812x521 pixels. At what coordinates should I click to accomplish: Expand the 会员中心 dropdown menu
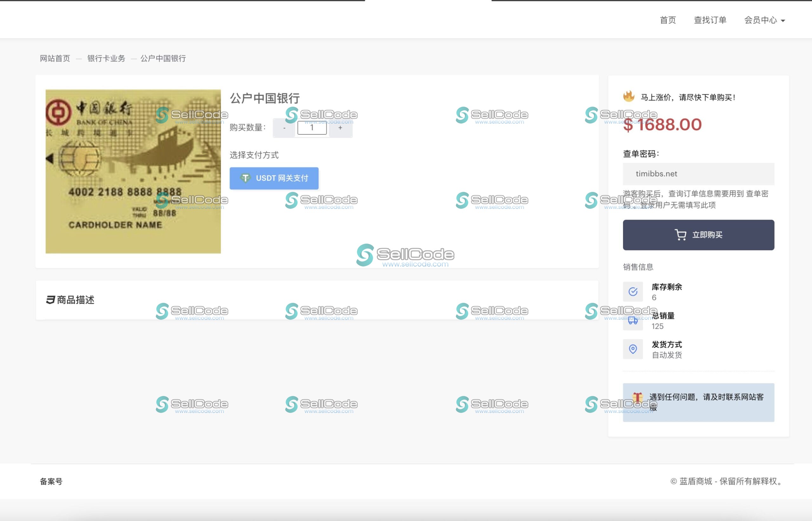tap(764, 20)
